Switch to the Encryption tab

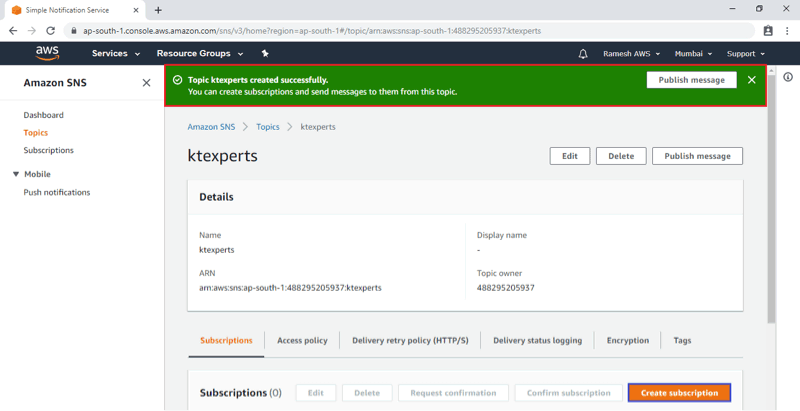[627, 340]
